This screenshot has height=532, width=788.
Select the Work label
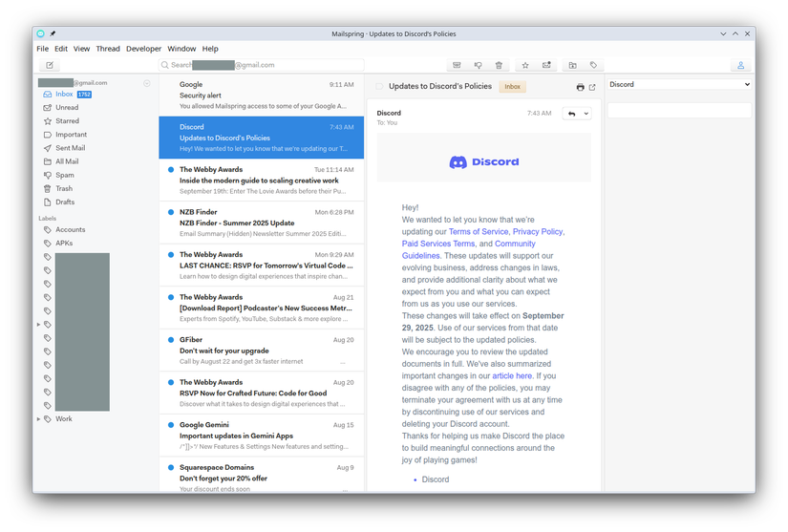[64, 419]
